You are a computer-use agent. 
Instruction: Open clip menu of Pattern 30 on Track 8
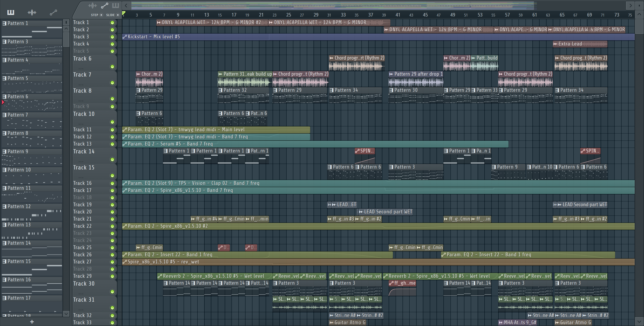(x=391, y=90)
